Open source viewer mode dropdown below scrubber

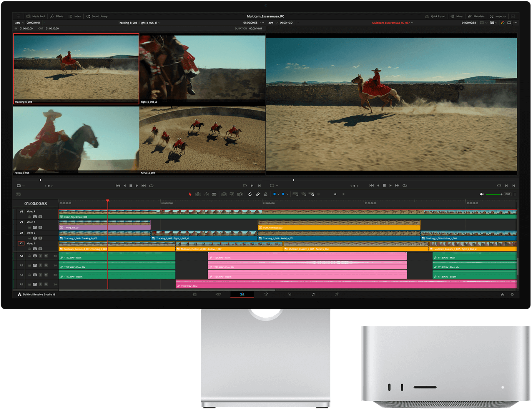[21, 186]
